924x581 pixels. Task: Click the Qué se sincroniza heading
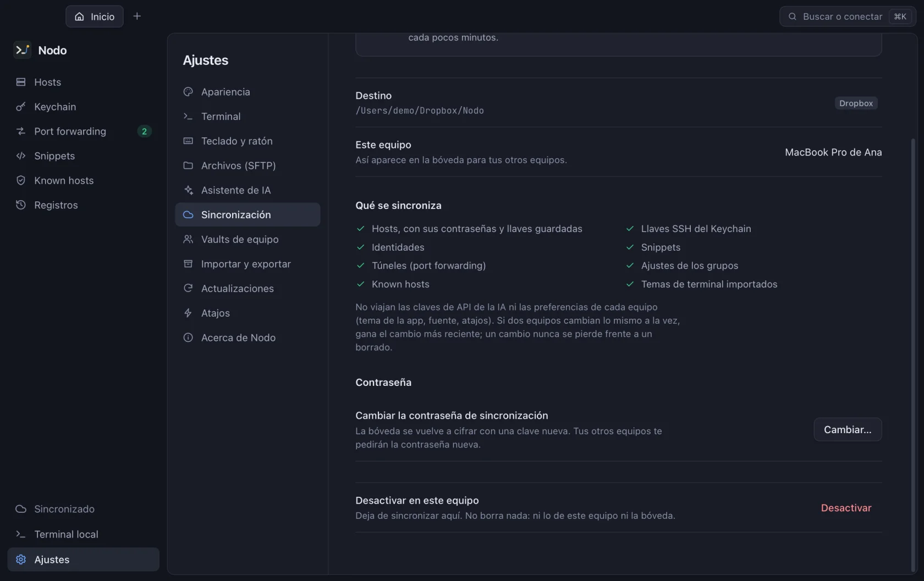pos(398,206)
